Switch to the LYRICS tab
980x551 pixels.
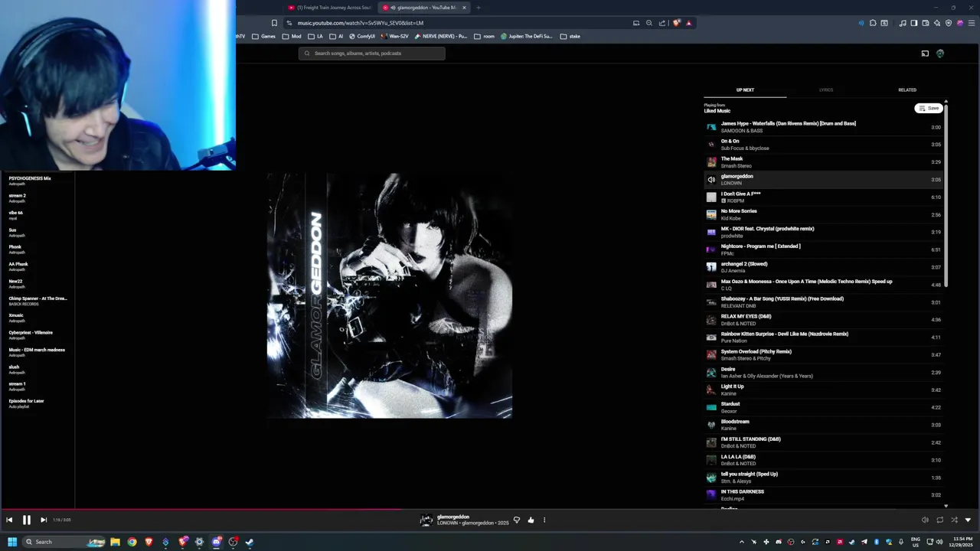[x=826, y=90]
